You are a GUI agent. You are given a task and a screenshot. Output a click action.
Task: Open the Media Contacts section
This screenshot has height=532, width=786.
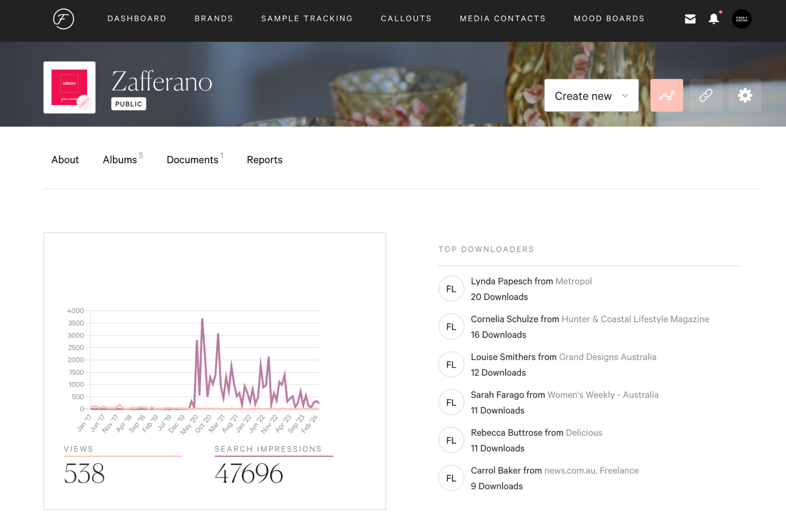[503, 18]
